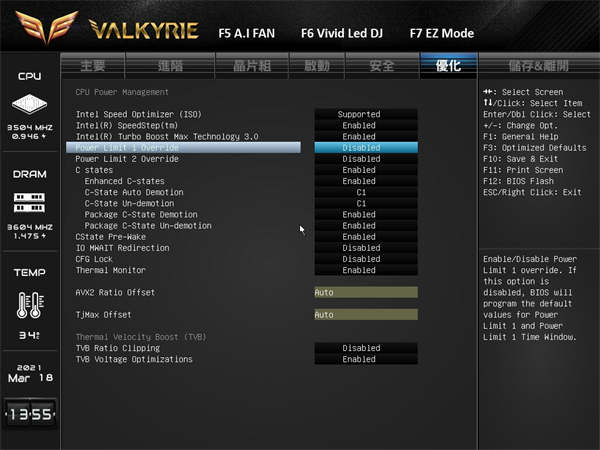This screenshot has height=450, width=600.
Task: Select Enhanced C-states label
Action: (x=124, y=181)
